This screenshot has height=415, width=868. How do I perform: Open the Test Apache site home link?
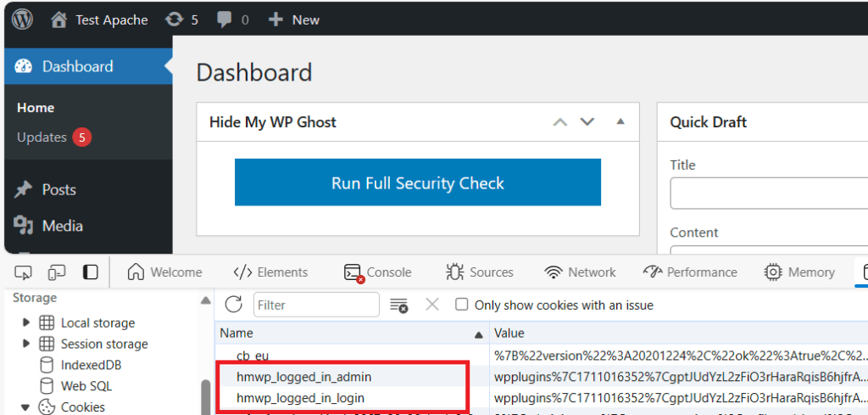100,20
